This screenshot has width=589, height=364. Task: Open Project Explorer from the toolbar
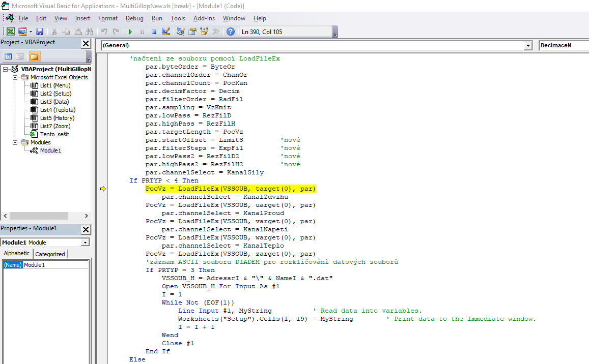point(181,32)
